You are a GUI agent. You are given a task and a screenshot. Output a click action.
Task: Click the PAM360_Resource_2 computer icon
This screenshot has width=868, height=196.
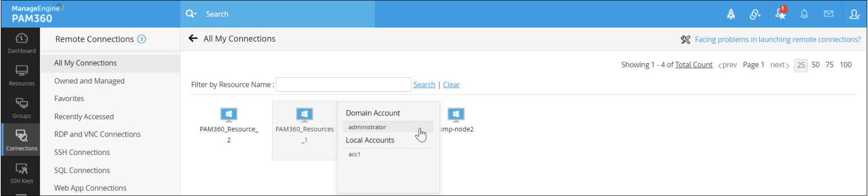coord(229,115)
